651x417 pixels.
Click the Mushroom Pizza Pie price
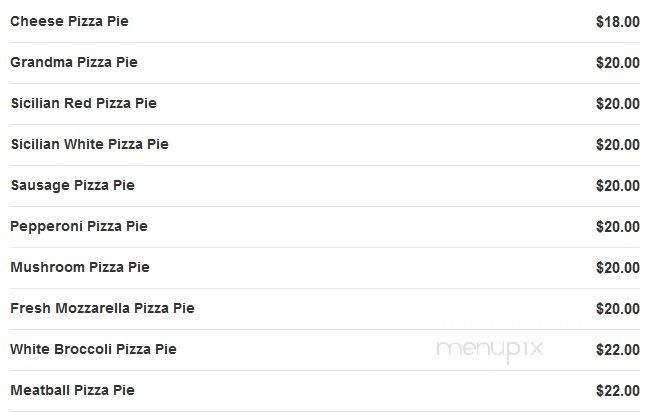pos(617,267)
